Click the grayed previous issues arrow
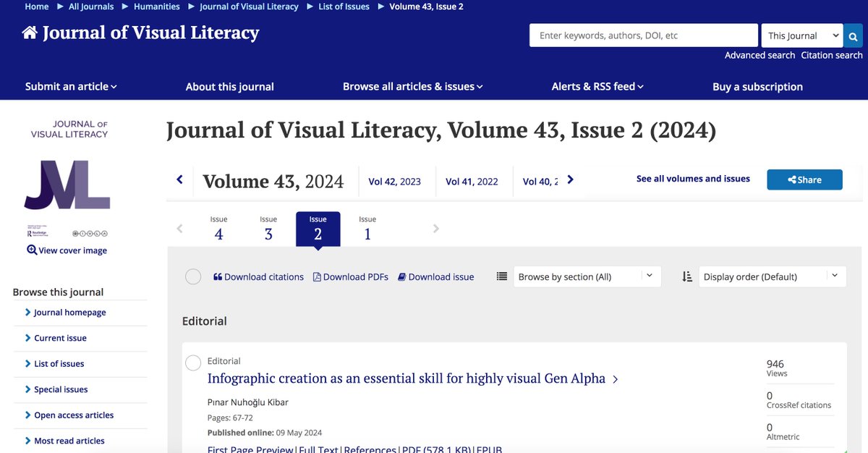This screenshot has width=868, height=453. point(180,229)
